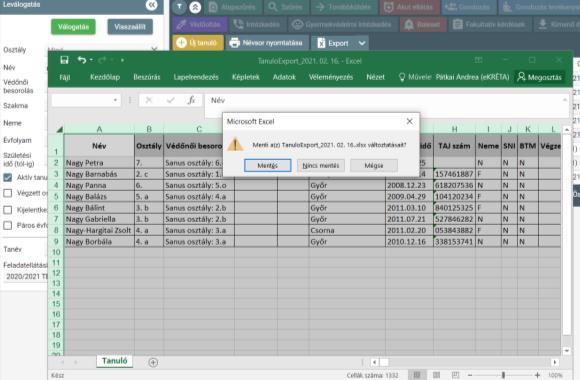Click Névsor nyomtatása with the printer icon
This screenshot has width=580, height=380.
coord(266,43)
